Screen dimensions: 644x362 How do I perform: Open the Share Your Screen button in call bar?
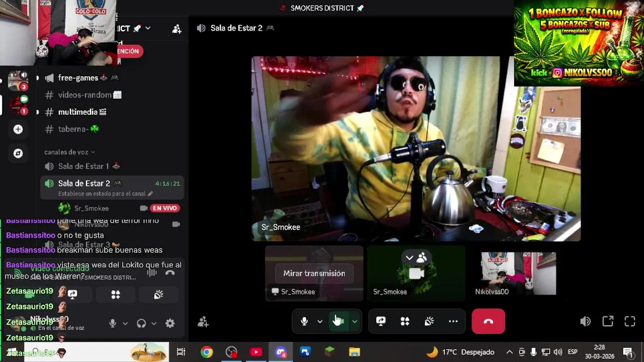pos(381,321)
